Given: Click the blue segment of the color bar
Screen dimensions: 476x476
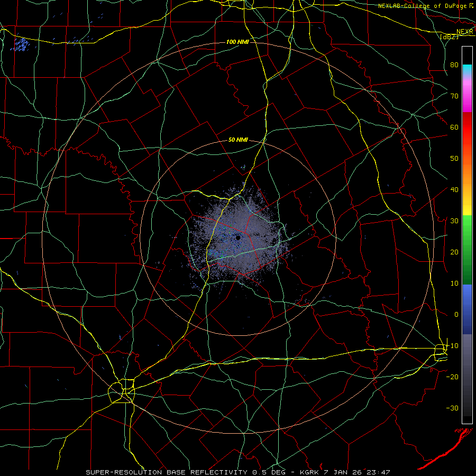Looking at the screenshot, I should [x=467, y=309].
